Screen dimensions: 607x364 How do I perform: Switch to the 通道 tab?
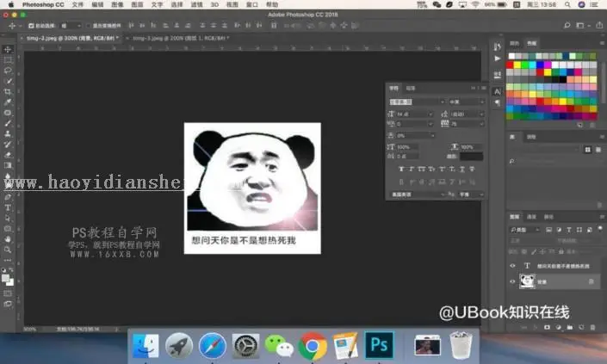(532, 217)
